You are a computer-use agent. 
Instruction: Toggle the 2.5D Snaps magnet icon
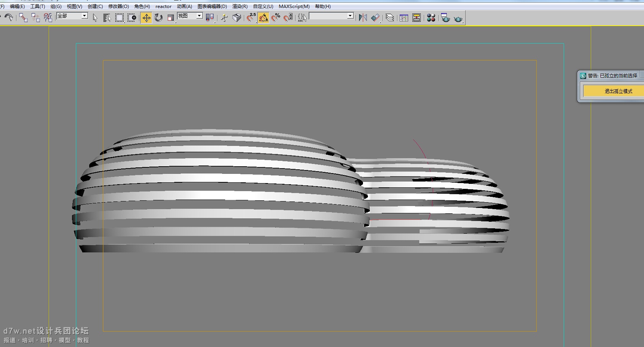point(251,18)
